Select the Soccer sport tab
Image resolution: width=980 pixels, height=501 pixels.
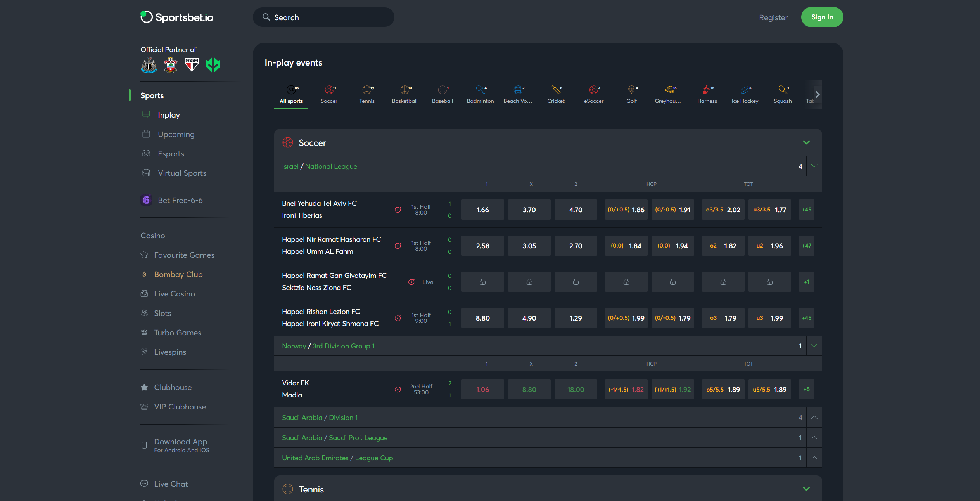(329, 94)
